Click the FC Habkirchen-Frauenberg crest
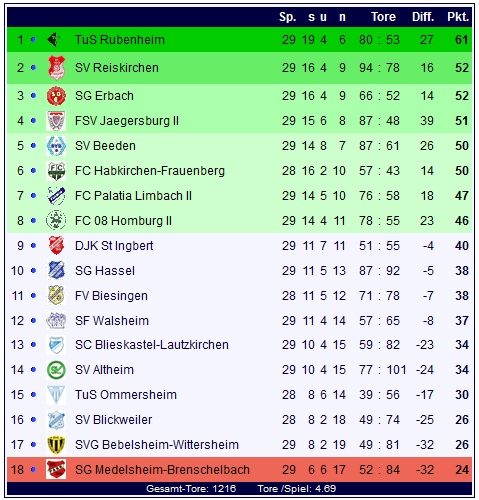 (x=56, y=171)
